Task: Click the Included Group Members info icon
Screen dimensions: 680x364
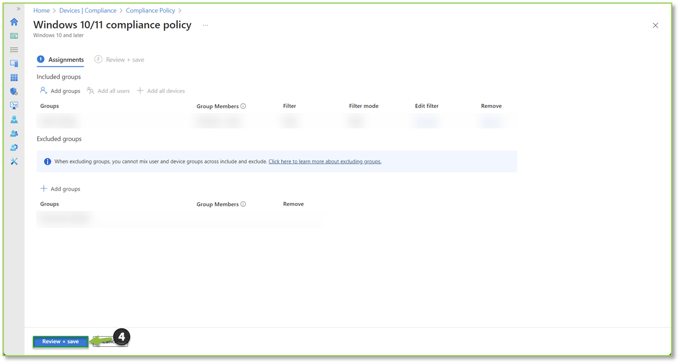Action: point(243,106)
